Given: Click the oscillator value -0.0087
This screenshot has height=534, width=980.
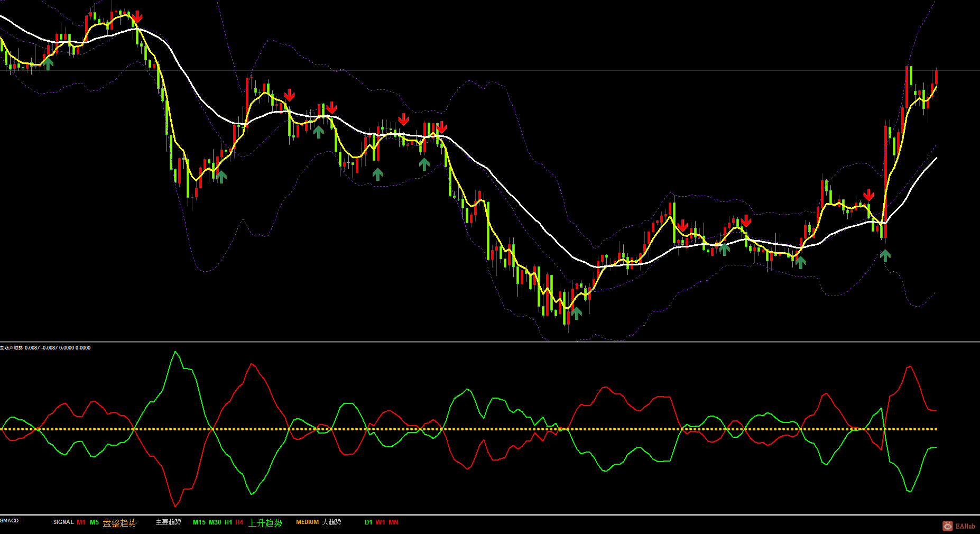Looking at the screenshot, I should click(x=50, y=348).
